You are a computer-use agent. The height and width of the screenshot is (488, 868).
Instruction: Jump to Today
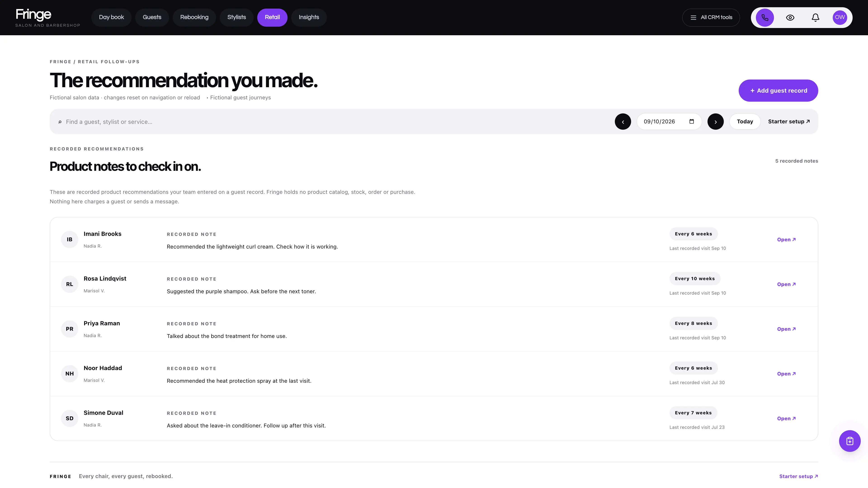pyautogui.click(x=745, y=122)
